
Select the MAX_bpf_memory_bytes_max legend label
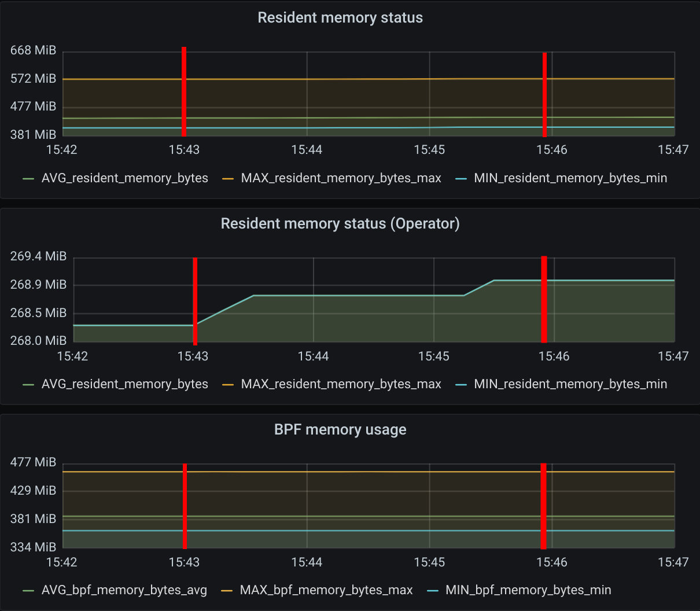[x=326, y=590]
